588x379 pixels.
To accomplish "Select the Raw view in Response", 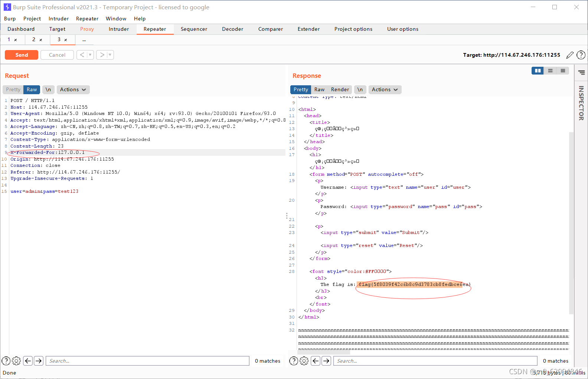I will tap(319, 89).
